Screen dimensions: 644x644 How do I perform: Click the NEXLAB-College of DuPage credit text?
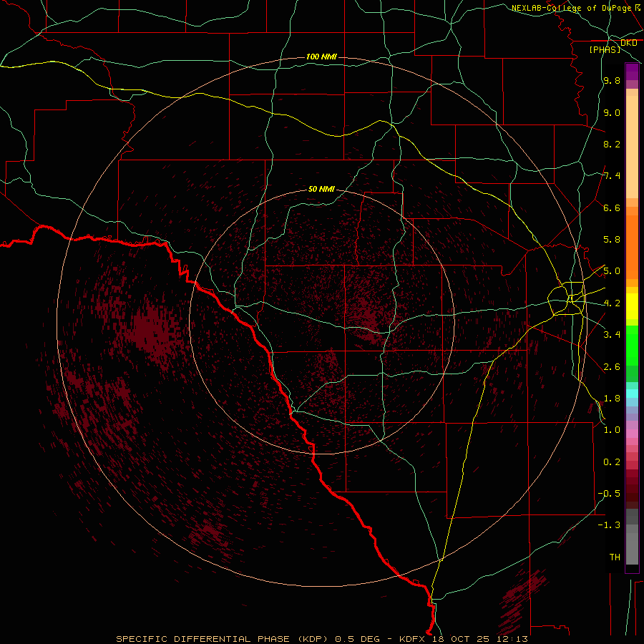coord(572,8)
